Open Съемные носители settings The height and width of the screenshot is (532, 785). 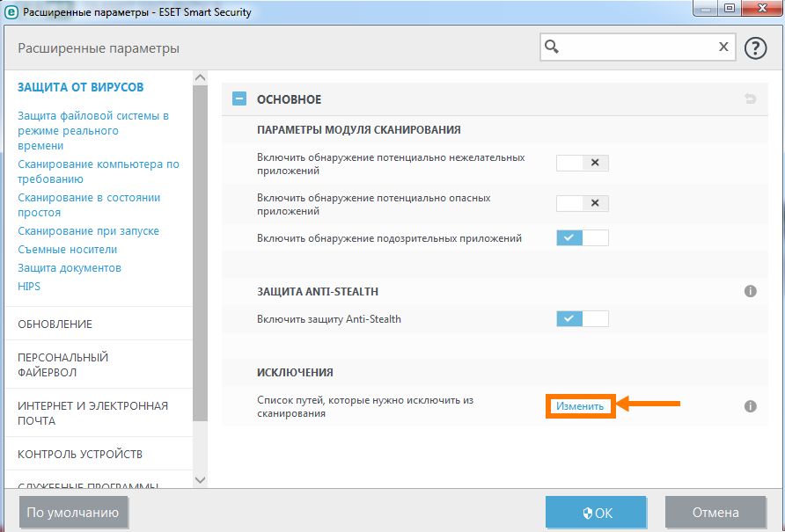coord(67,249)
